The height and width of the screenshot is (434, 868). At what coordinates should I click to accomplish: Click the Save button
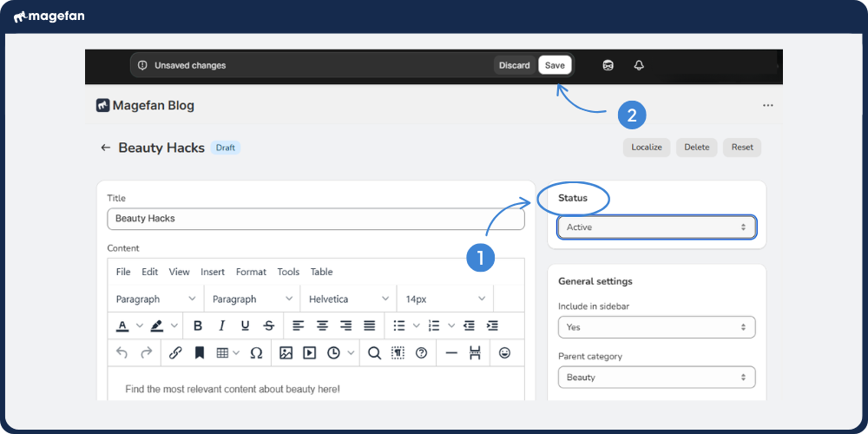[x=555, y=65]
